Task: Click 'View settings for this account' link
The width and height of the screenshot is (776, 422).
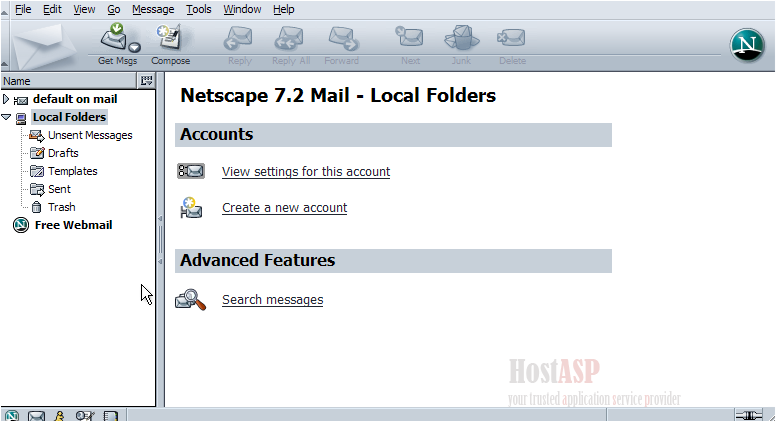Action: click(306, 172)
